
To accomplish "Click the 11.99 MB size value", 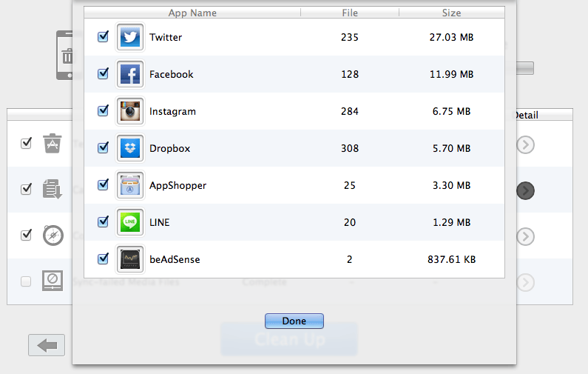I will coord(451,74).
